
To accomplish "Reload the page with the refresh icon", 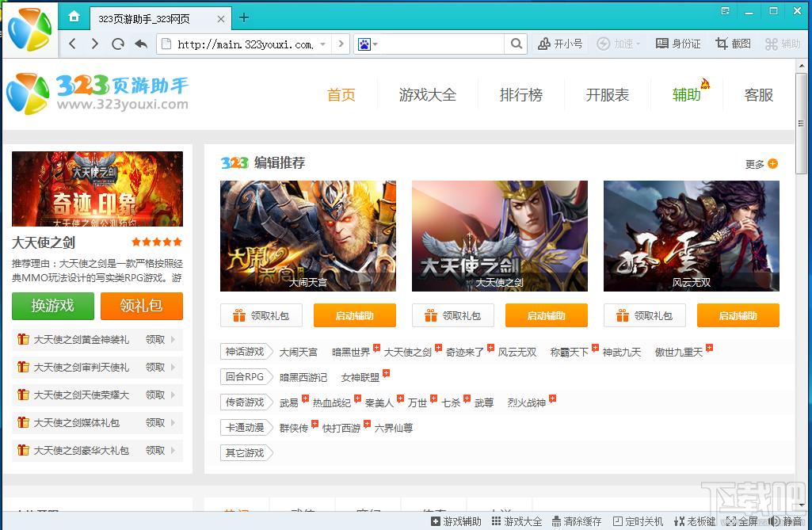I will coord(118,44).
